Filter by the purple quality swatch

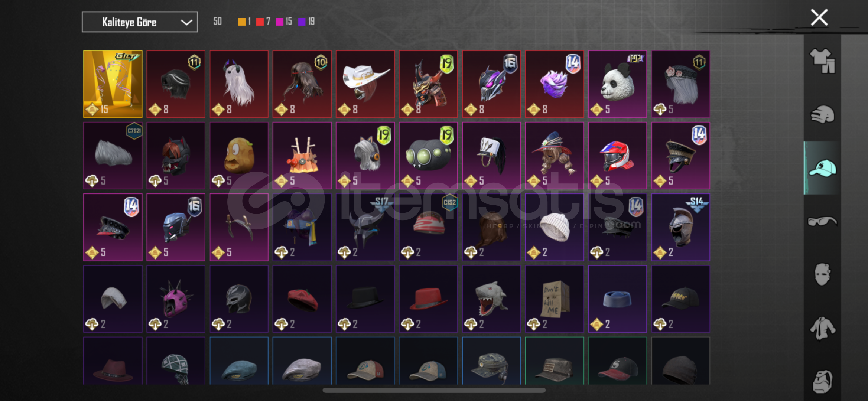[x=302, y=22]
